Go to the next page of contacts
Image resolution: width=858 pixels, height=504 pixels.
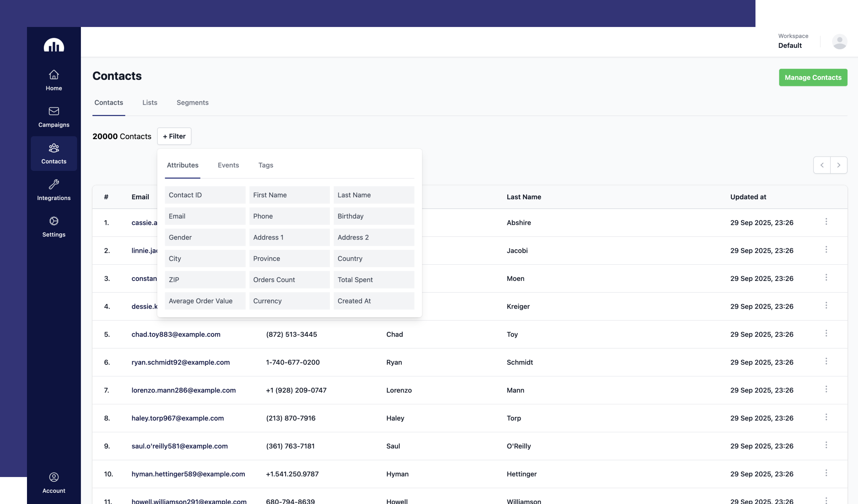[839, 165]
